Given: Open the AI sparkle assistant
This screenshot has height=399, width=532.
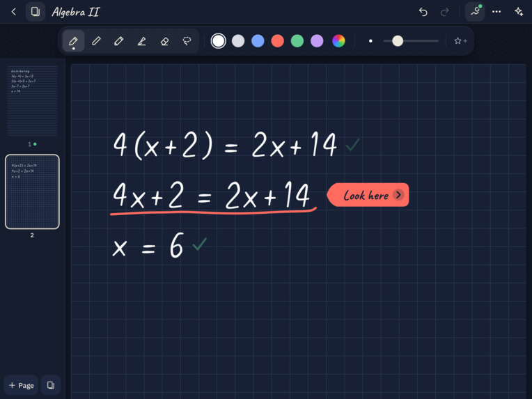Looking at the screenshot, I should coord(519,12).
